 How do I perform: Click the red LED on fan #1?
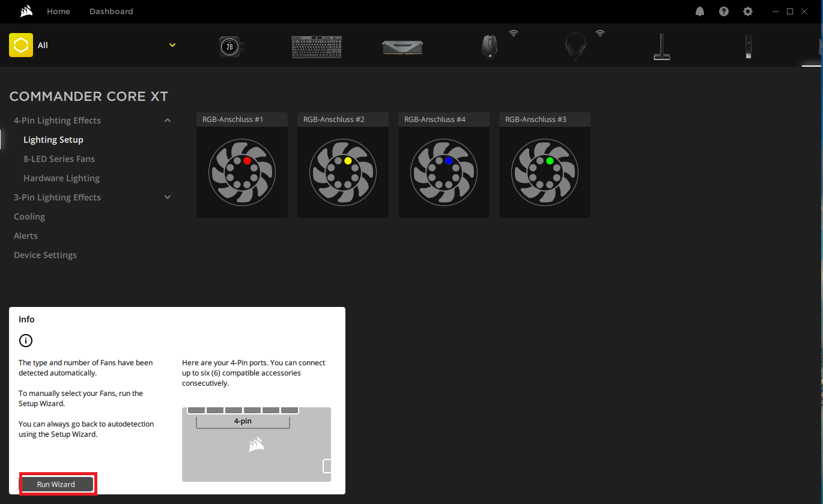click(247, 161)
